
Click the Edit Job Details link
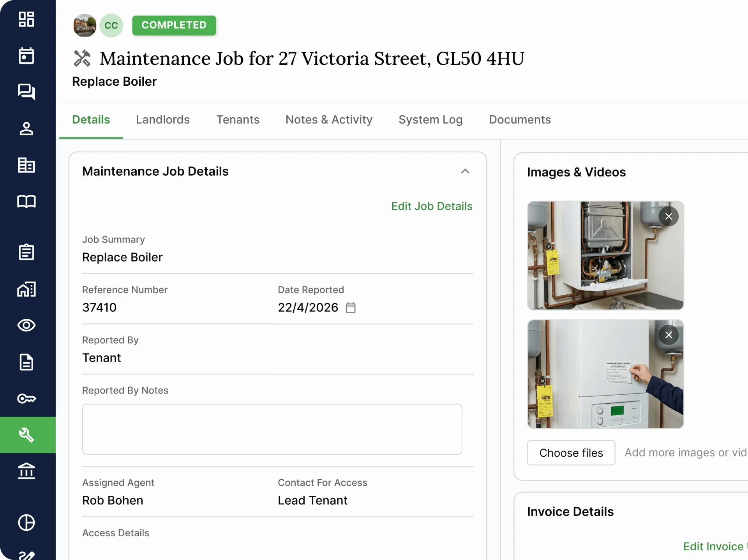click(432, 206)
